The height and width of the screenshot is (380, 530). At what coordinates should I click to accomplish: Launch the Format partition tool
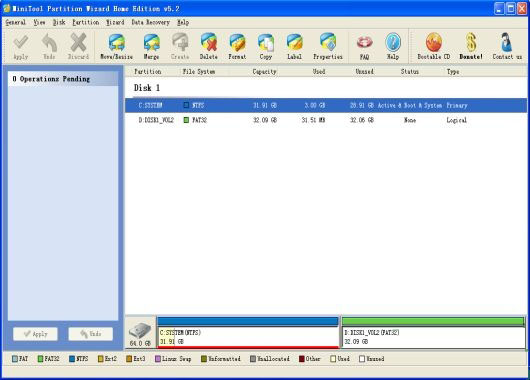pos(237,47)
